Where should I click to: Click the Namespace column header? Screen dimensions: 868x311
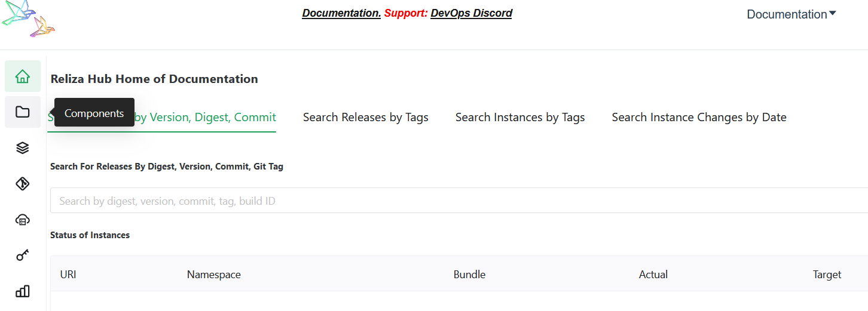tap(214, 275)
